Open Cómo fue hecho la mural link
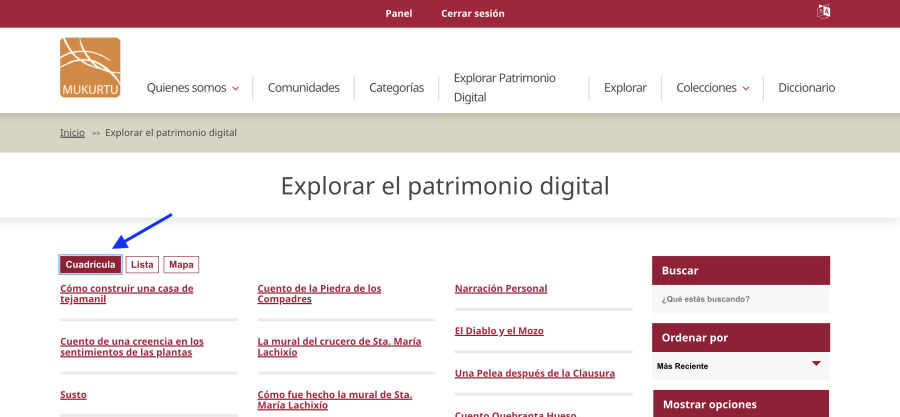900x417 pixels. point(335,400)
